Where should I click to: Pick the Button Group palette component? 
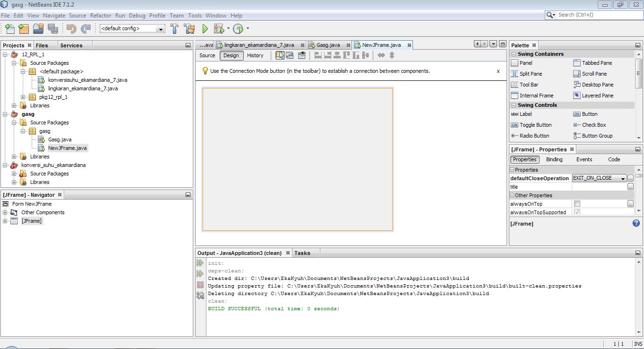tap(593, 136)
